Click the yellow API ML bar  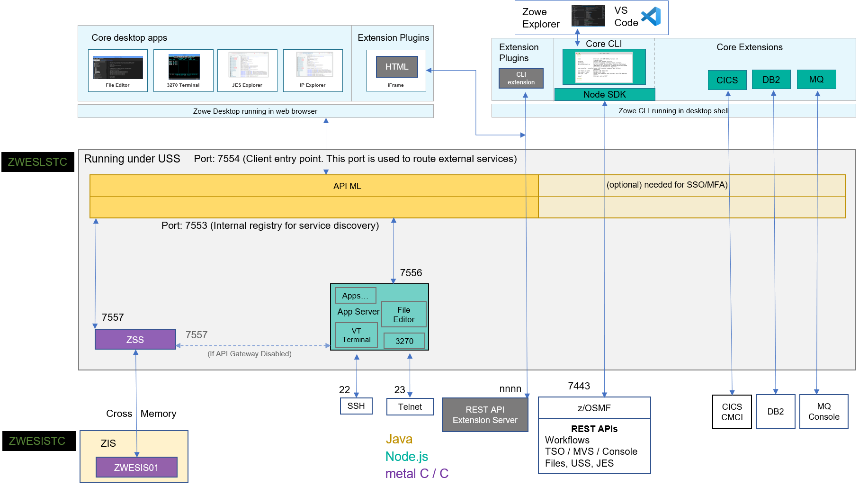(314, 186)
